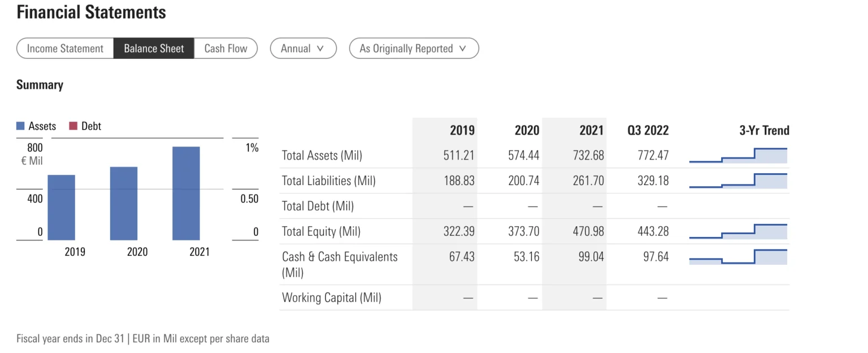Switch to the Income Statement tab
This screenshot has height=353, width=868.
pos(65,49)
